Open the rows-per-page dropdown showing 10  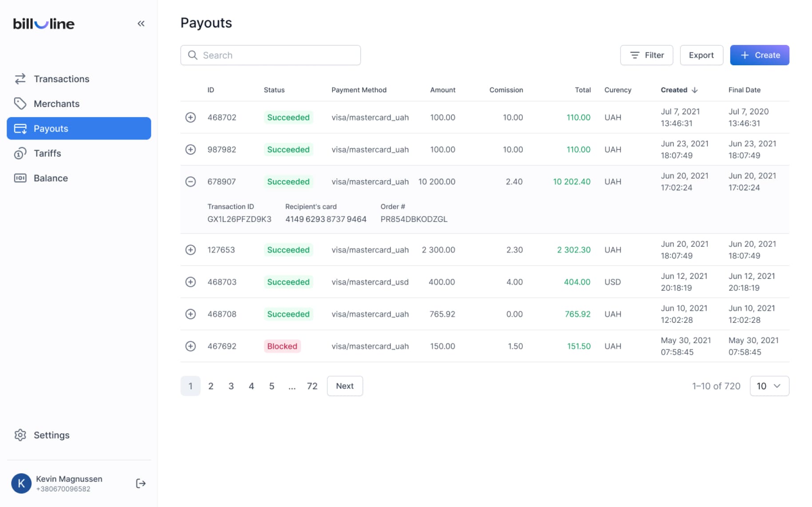[769, 386]
